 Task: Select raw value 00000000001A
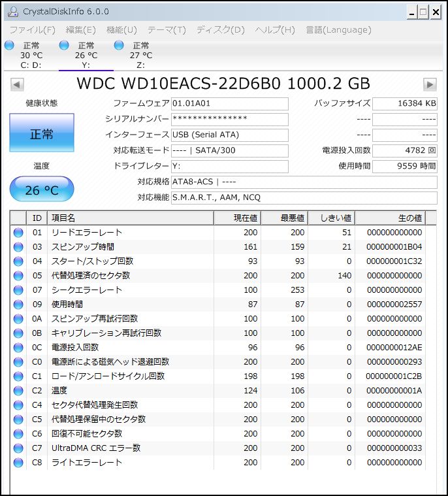(x=394, y=391)
